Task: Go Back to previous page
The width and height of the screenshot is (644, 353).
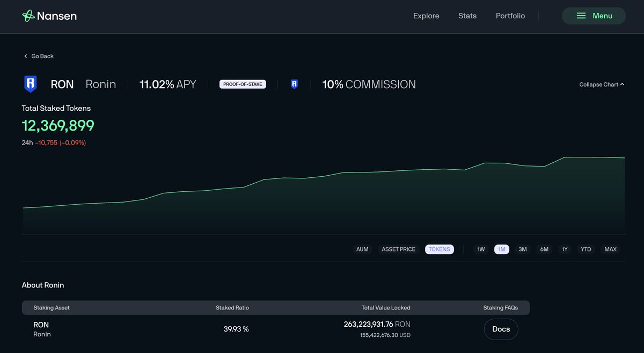Action: tap(39, 56)
